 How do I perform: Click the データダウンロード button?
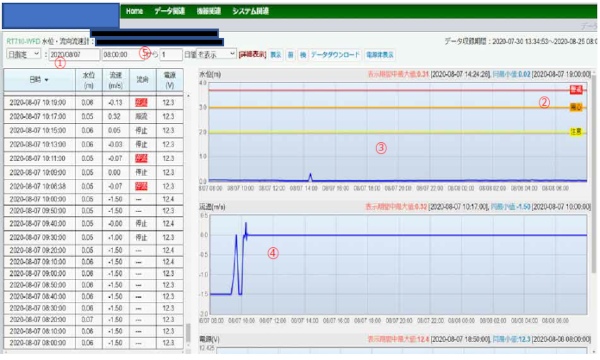335,54
